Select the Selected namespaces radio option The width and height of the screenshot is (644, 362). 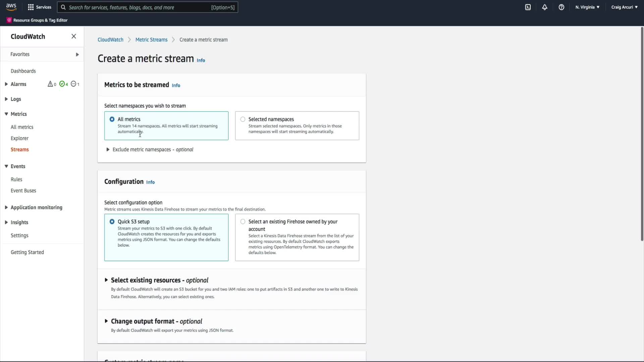pos(243,119)
